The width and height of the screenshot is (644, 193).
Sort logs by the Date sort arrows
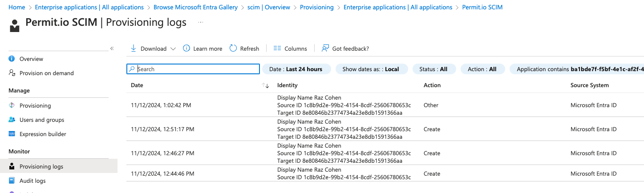coord(266,85)
